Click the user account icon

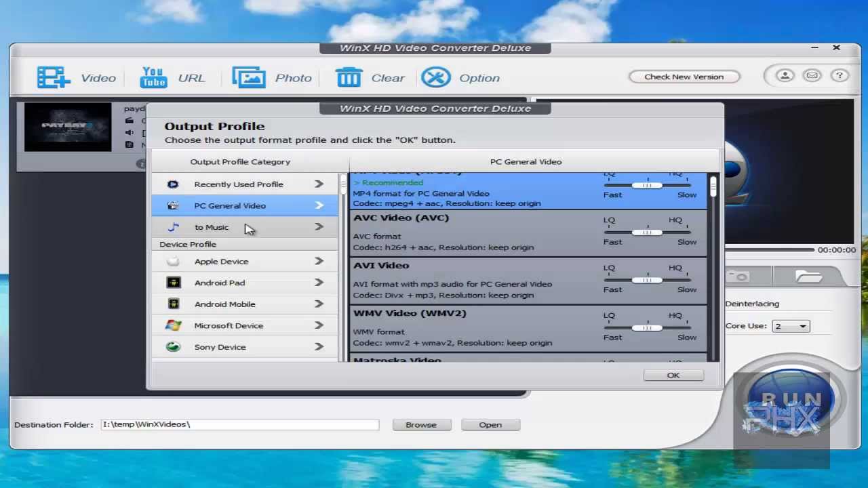(x=785, y=76)
